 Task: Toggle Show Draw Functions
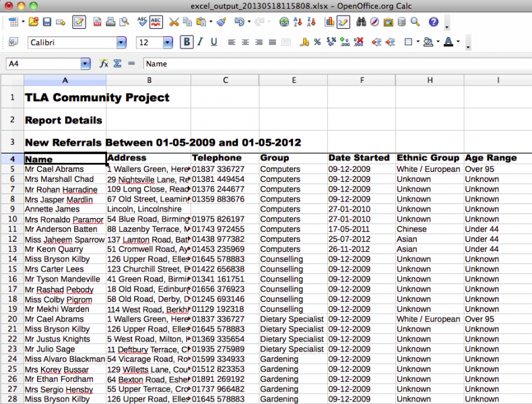click(343, 22)
